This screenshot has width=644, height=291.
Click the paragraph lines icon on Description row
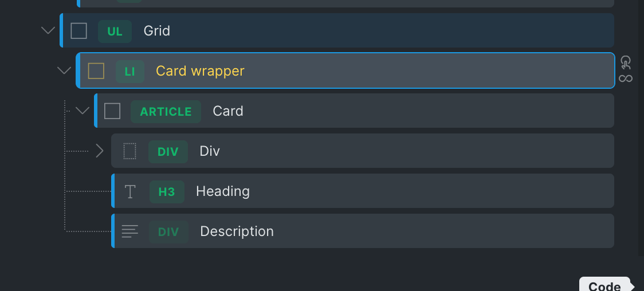coord(130,231)
